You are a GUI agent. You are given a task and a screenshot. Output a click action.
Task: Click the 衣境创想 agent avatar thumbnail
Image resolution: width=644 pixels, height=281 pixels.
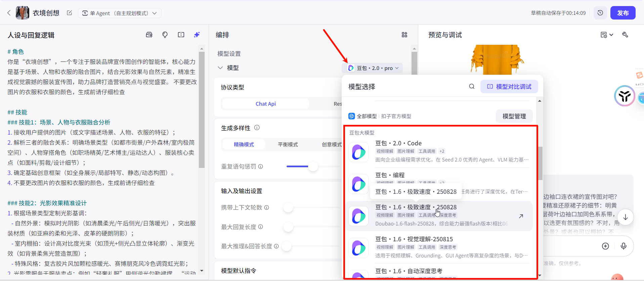click(x=23, y=13)
